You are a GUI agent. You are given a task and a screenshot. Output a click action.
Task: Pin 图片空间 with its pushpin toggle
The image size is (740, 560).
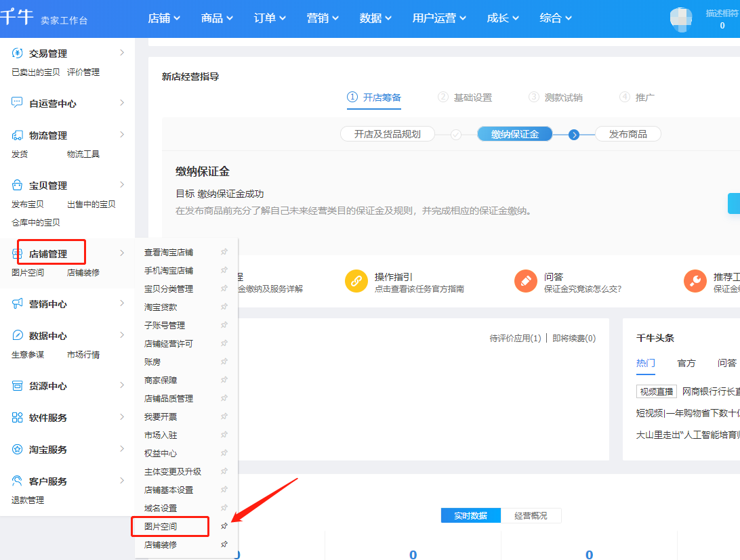pos(224,525)
